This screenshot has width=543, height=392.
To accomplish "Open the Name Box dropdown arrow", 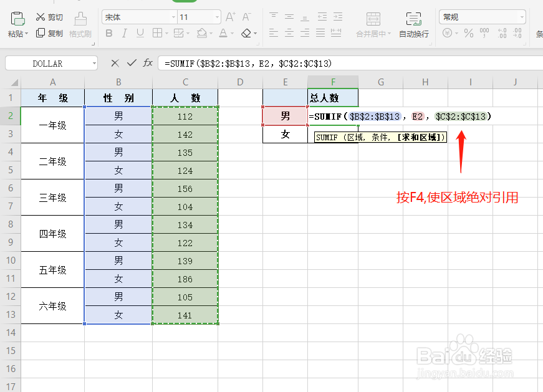I will click(x=94, y=64).
